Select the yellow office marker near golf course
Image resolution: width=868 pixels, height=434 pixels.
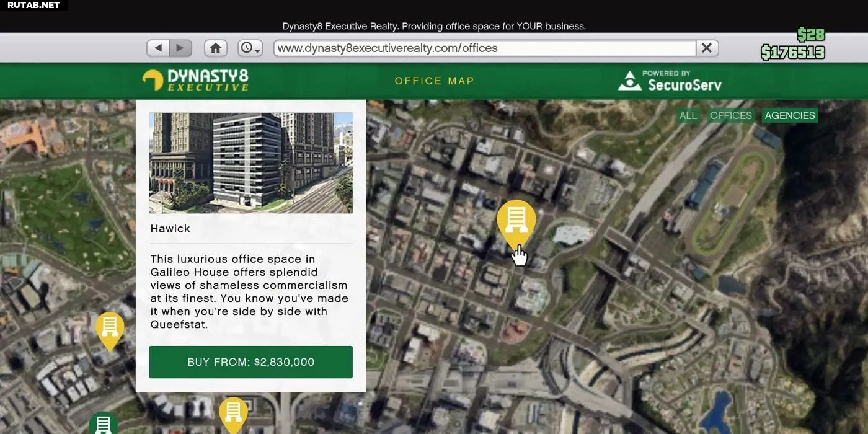(x=110, y=330)
